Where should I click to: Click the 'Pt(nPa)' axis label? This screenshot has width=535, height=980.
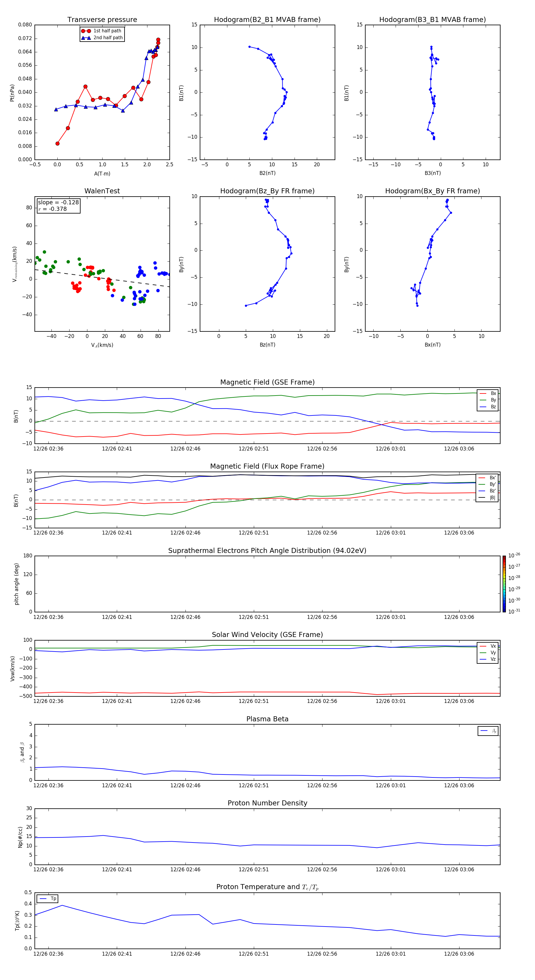12,92
